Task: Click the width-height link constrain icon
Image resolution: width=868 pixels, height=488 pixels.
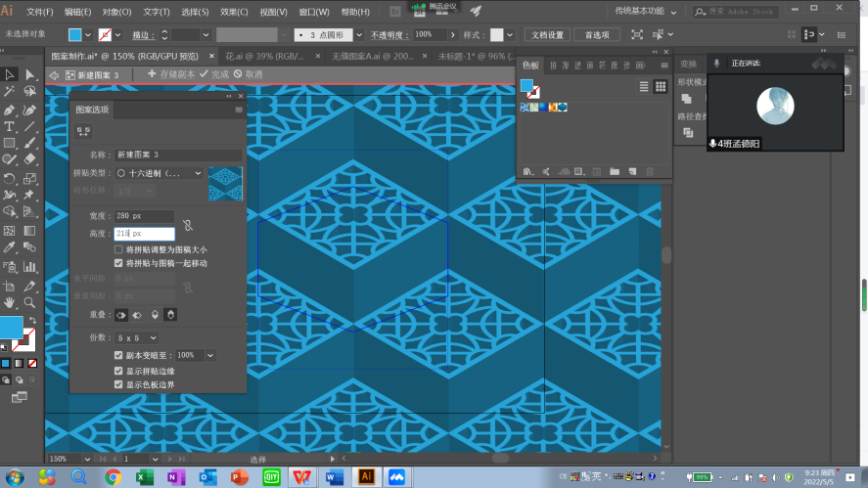Action: (x=188, y=224)
